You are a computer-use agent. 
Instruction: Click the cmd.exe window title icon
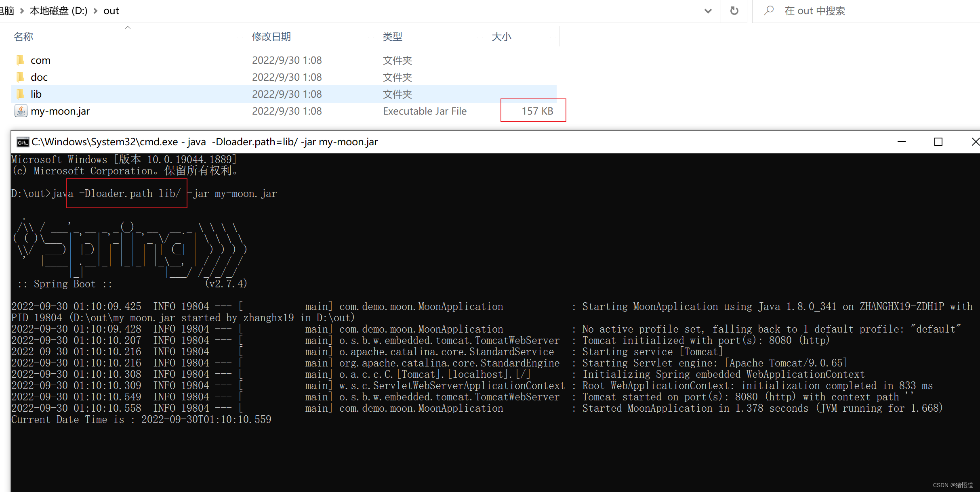(23, 142)
